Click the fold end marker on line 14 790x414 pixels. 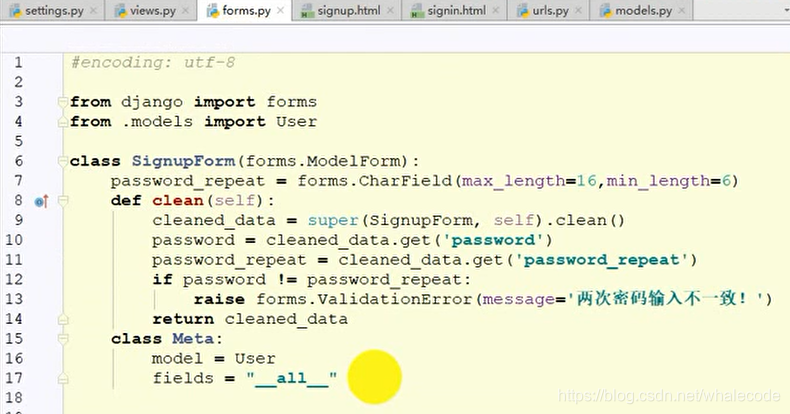point(63,319)
